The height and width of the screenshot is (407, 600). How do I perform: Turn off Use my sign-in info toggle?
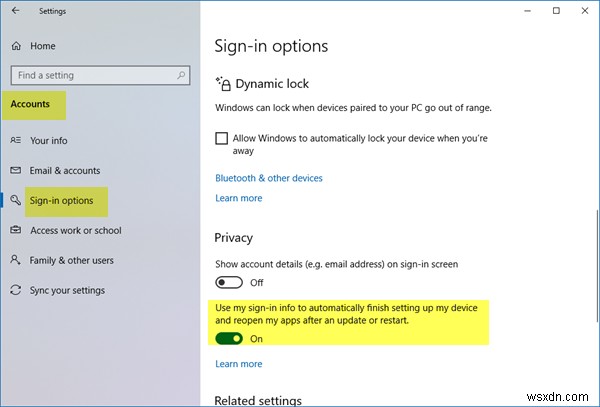tap(229, 339)
